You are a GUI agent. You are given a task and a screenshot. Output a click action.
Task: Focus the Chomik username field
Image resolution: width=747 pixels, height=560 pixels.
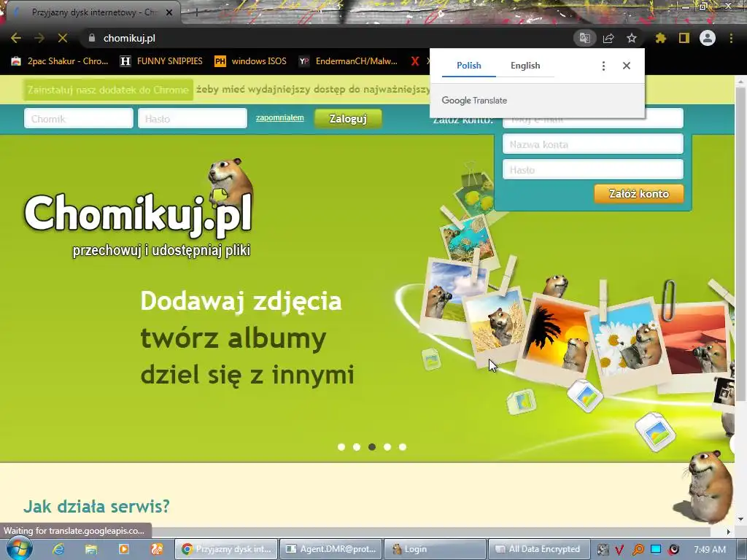point(79,119)
